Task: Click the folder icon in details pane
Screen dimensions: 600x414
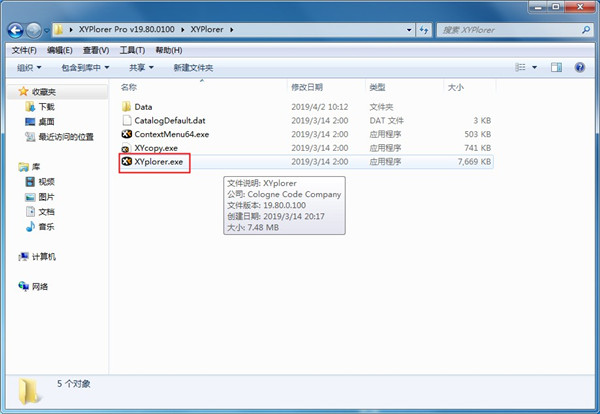Action: (x=29, y=391)
